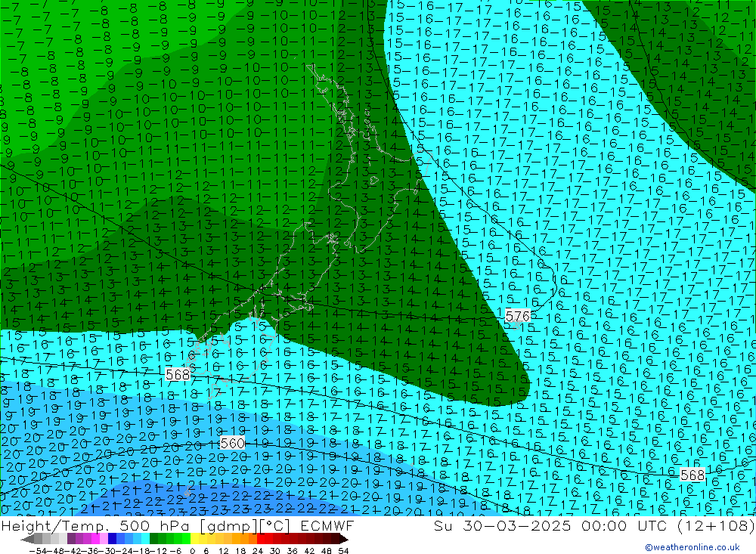Screen dimensions: 756x554
Task: Select the right 568 contour label near the edge
Action: pos(692,475)
